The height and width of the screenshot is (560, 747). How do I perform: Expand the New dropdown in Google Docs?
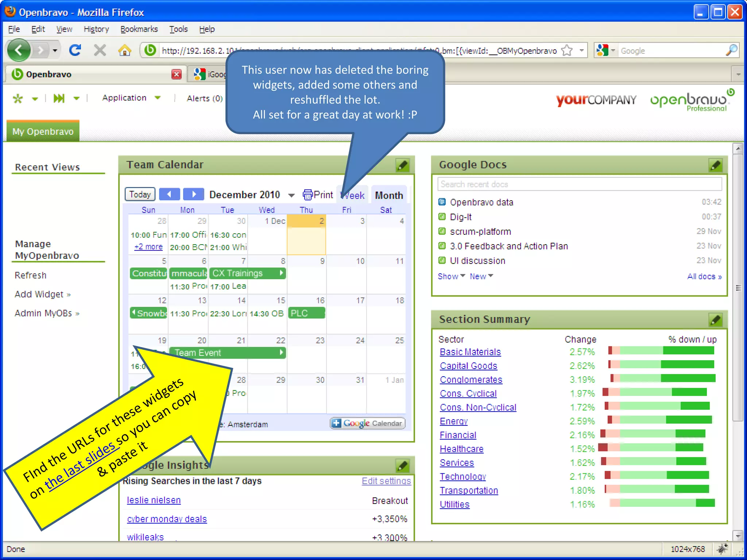coord(481,276)
